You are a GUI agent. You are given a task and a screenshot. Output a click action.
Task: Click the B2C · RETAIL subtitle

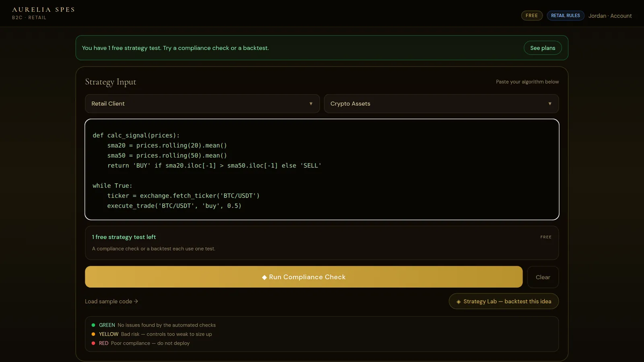tap(29, 18)
